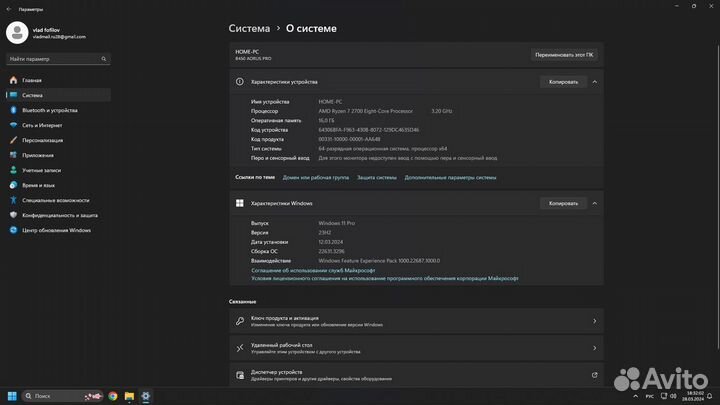Select Учетные записи menu item

click(58, 170)
